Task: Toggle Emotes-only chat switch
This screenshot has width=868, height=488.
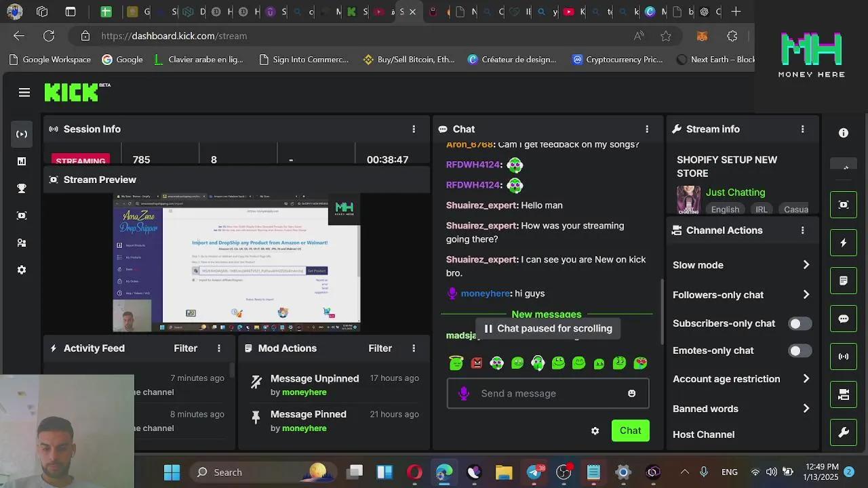Action: [800, 351]
